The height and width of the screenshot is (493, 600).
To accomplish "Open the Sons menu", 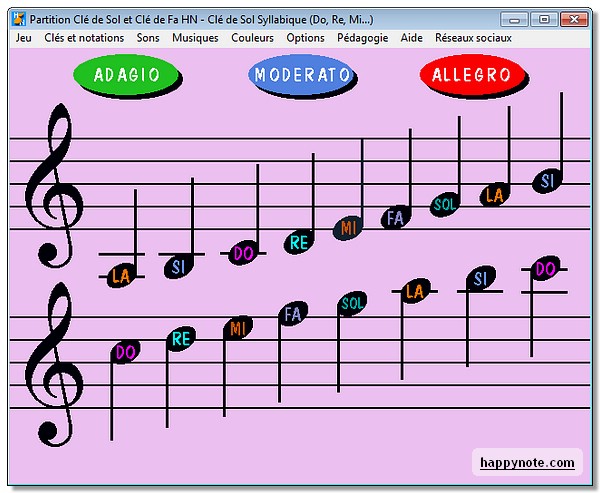I will point(148,38).
